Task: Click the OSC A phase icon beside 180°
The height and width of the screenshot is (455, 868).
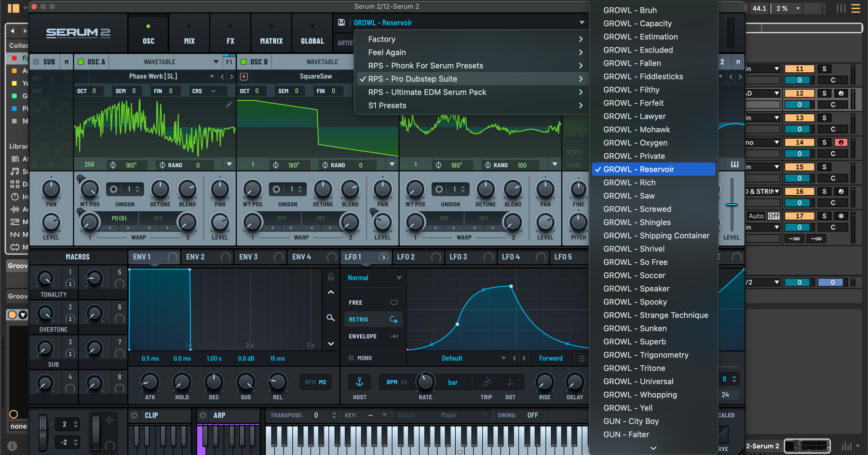Action: coord(113,165)
